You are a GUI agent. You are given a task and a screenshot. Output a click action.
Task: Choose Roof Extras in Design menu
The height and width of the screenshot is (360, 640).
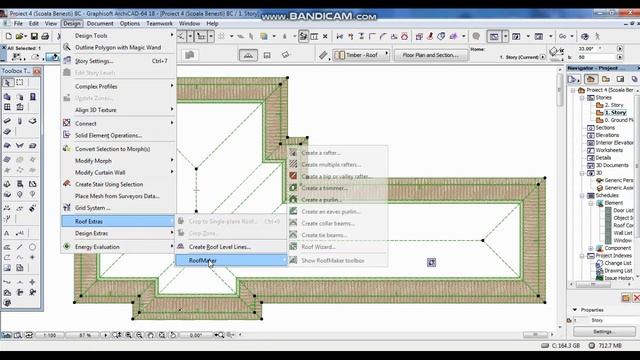click(x=118, y=221)
